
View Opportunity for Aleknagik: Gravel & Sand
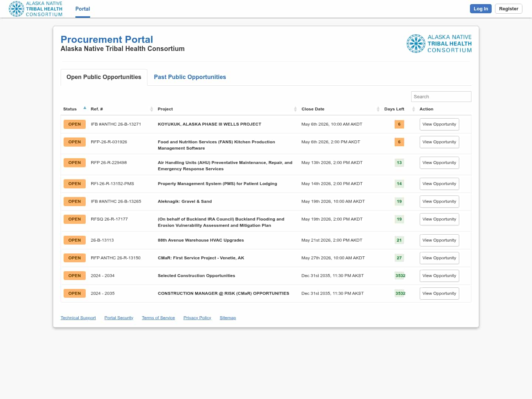pyautogui.click(x=439, y=202)
